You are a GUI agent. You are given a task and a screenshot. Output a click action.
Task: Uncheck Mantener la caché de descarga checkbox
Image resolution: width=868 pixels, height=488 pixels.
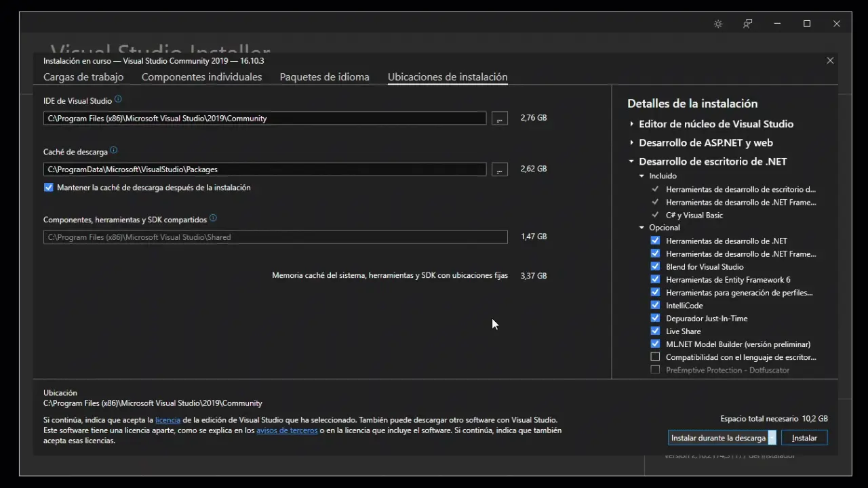[49, 188]
